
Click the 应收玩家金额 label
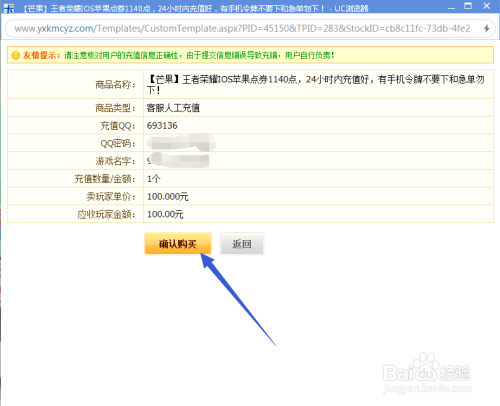107,214
